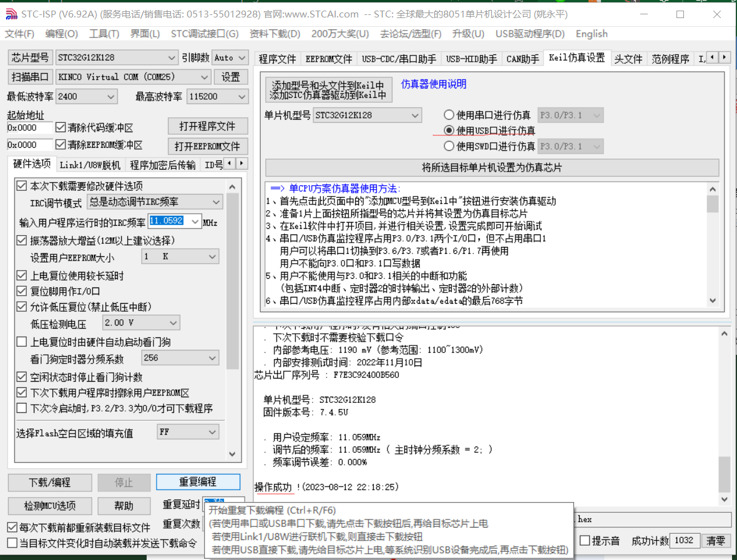Click the 重复编程 button
Image resolution: width=737 pixels, height=560 pixels.
[198, 481]
